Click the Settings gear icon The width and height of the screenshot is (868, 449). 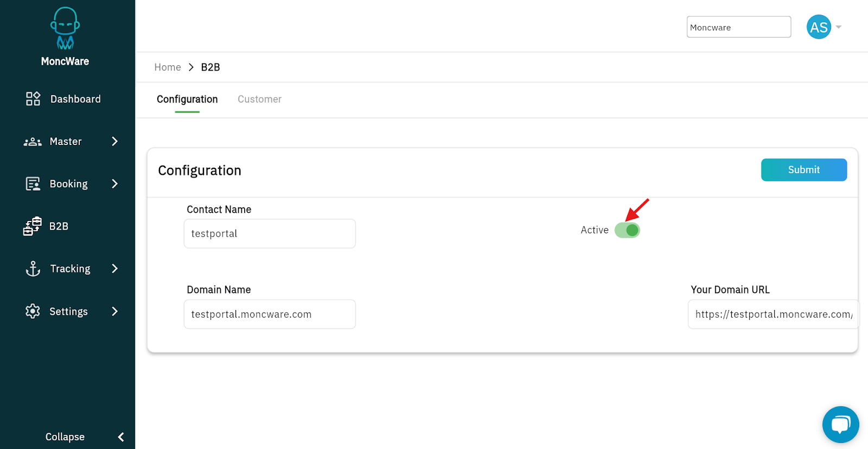click(33, 311)
